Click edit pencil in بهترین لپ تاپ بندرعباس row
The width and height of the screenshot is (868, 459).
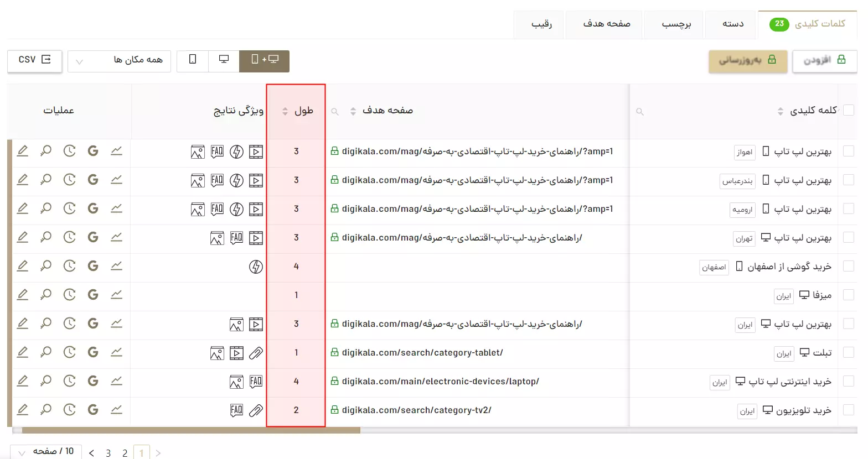coord(23,180)
